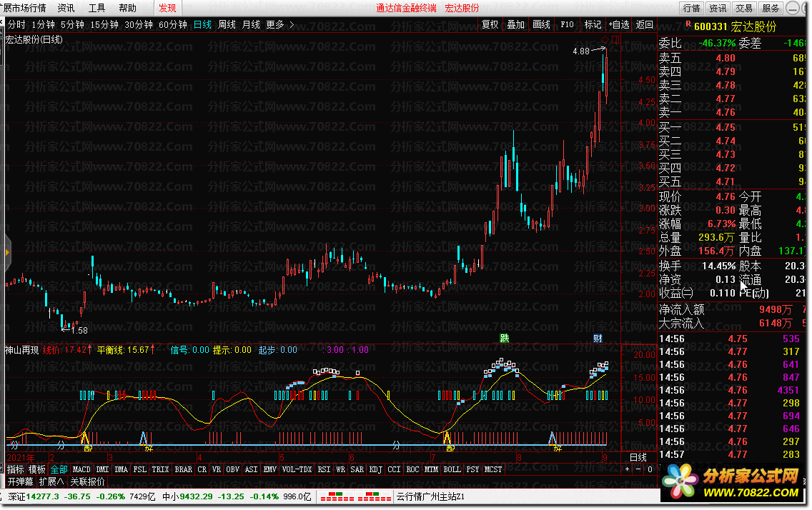Viewport: 812px width, 510px height.
Task: Apply the MACD indicator
Action: (81, 469)
